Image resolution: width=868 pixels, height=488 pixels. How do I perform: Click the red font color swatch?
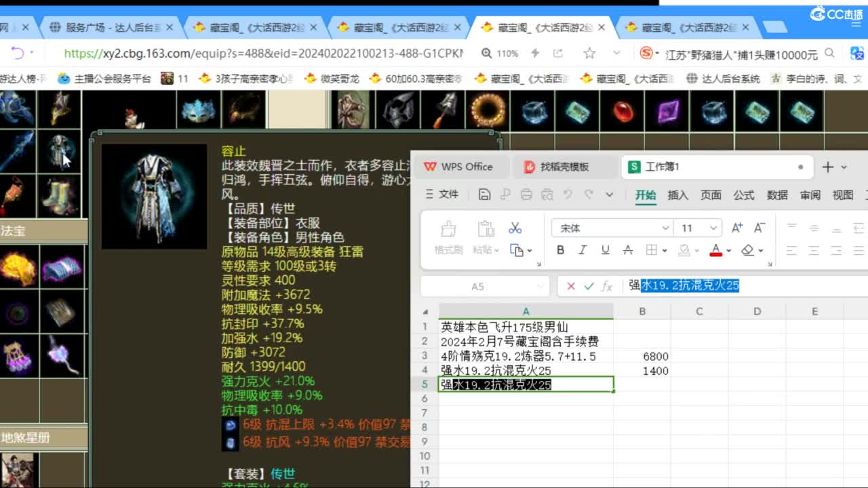[x=715, y=250]
